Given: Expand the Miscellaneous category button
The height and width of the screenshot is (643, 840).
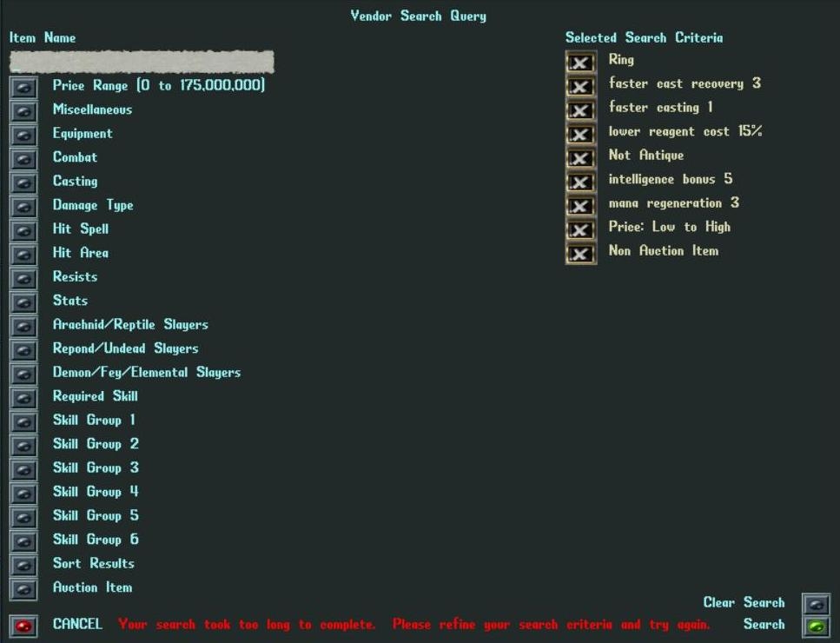Looking at the screenshot, I should [23, 111].
